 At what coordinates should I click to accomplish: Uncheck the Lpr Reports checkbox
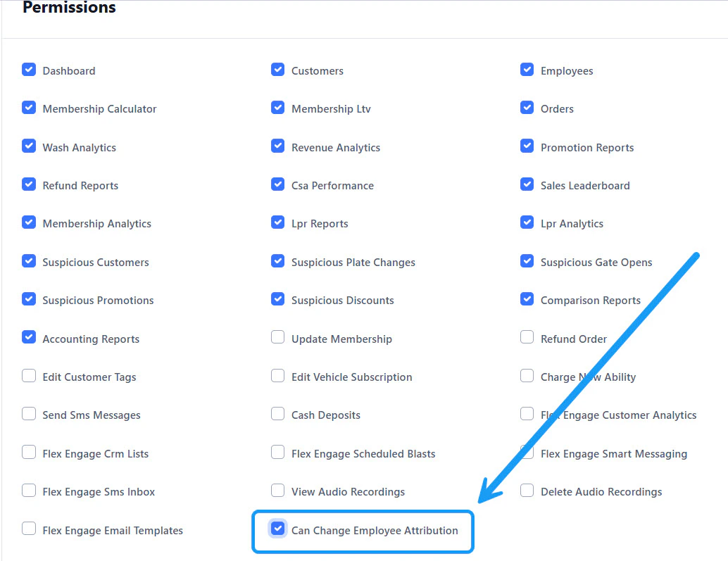[x=277, y=222]
